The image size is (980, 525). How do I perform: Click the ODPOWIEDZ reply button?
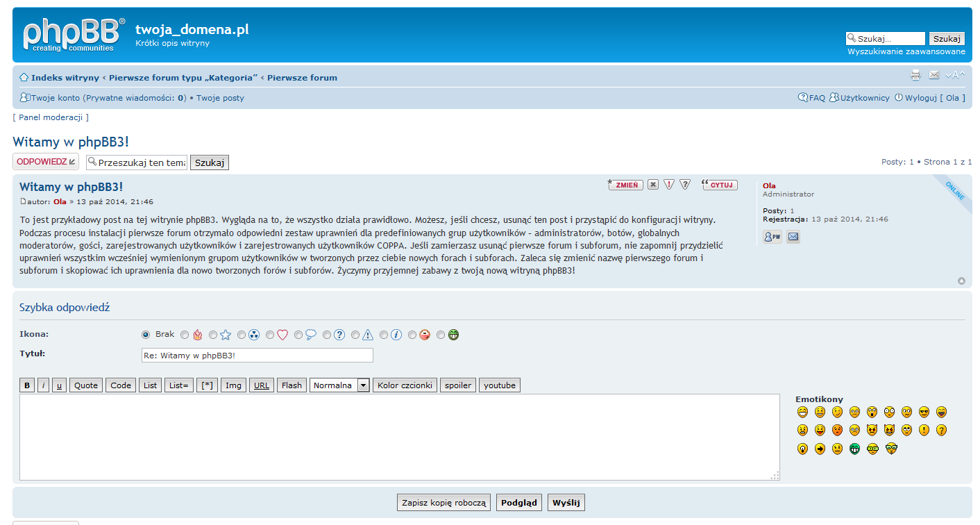click(x=46, y=162)
